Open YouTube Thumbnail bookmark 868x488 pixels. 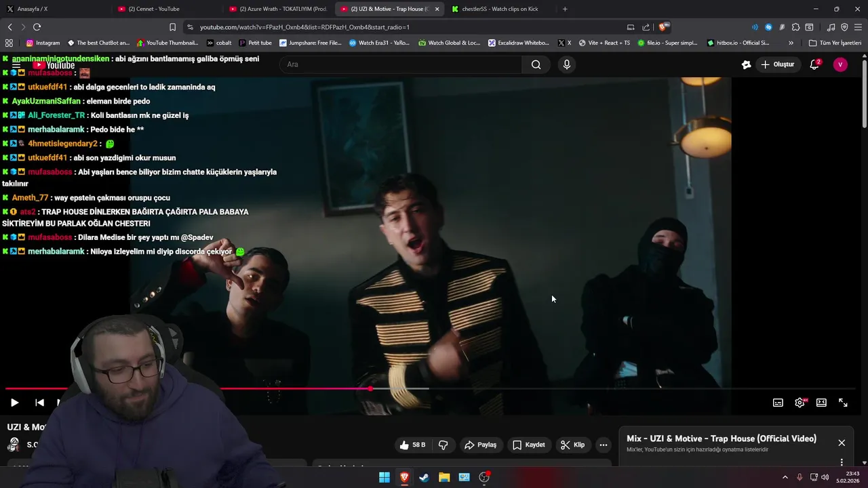(167, 43)
